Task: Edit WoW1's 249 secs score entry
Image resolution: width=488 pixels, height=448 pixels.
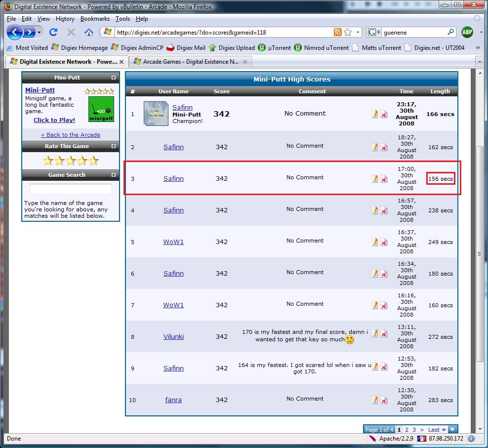Action: (375, 242)
